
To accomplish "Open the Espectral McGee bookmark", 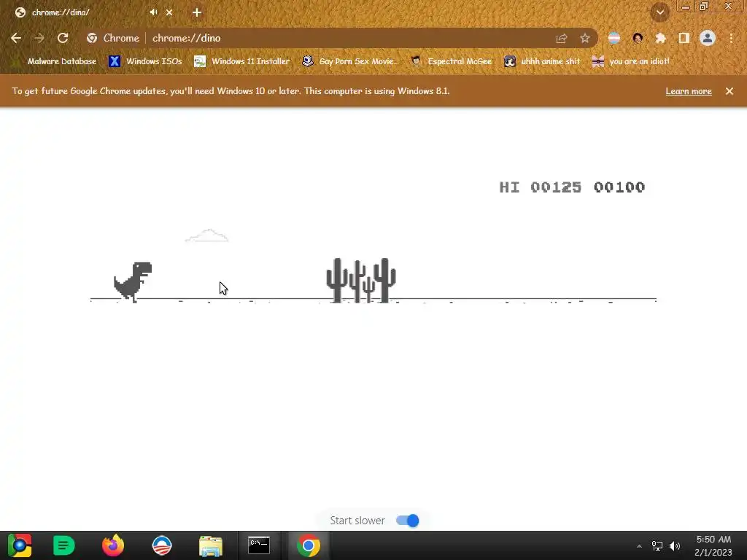I will tap(451, 61).
